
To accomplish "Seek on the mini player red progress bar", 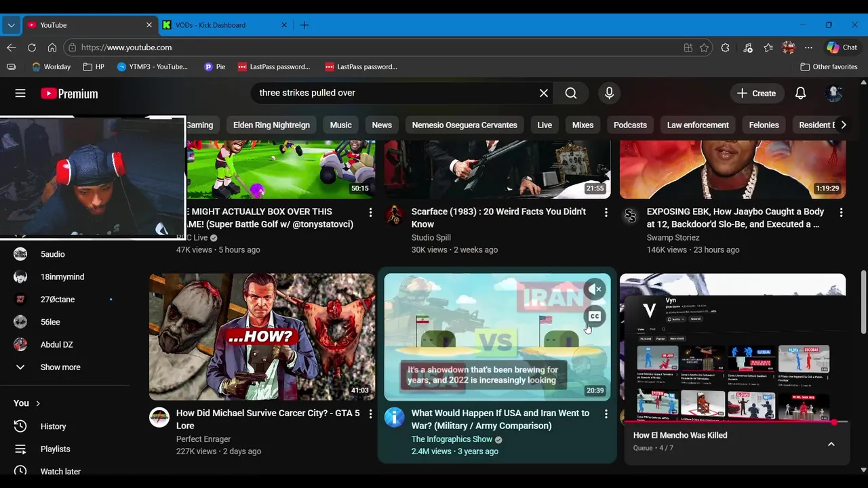I will point(736,422).
